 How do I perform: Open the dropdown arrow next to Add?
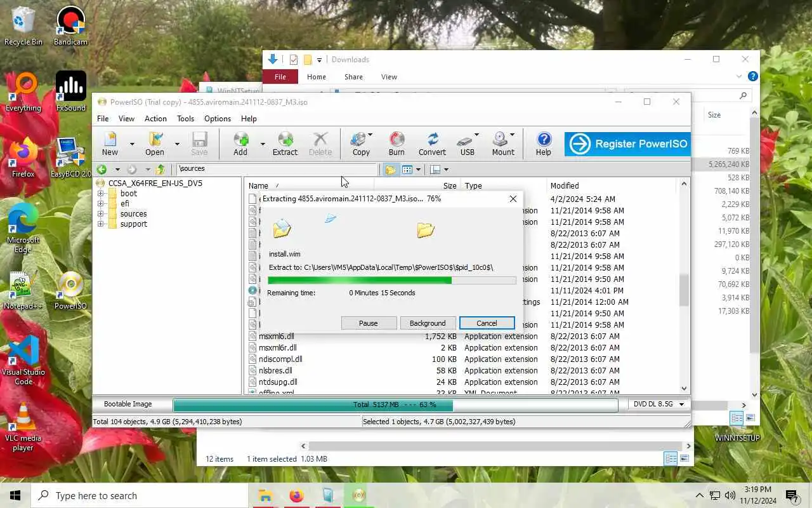point(263,144)
